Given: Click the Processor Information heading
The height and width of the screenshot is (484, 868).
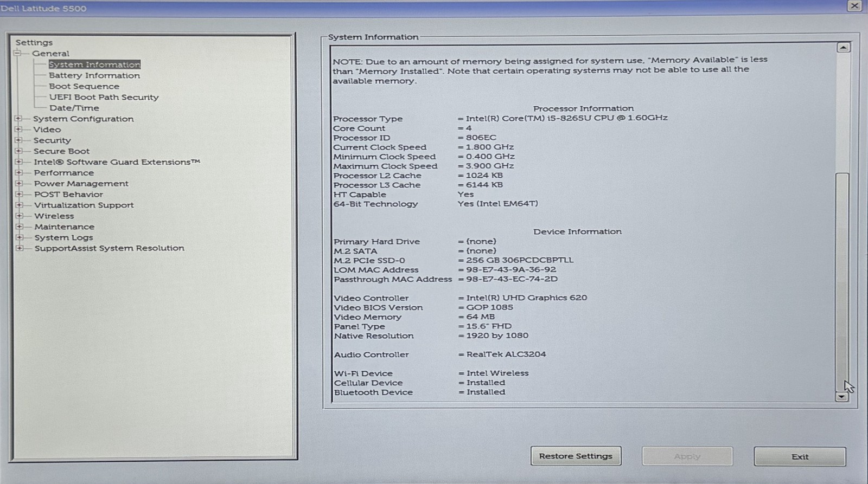Looking at the screenshot, I should [583, 108].
